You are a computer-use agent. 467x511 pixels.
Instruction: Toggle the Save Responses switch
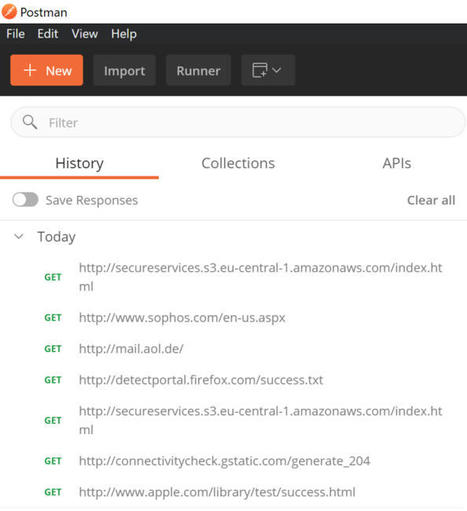click(x=25, y=200)
